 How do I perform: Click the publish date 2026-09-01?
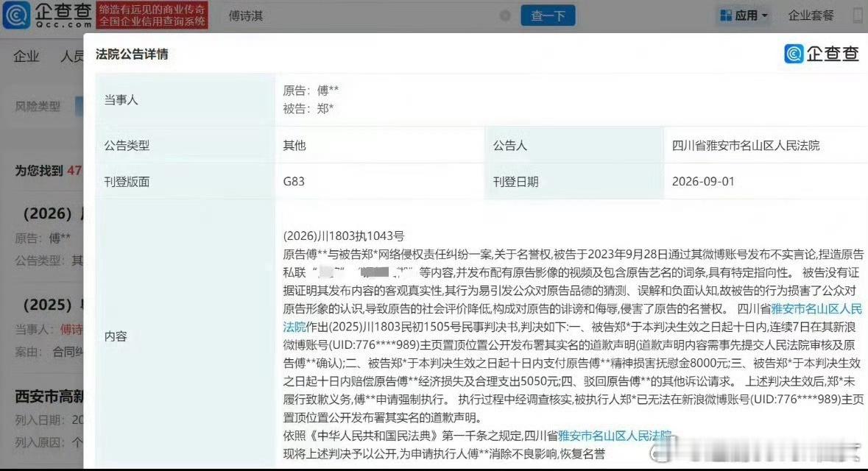point(703,182)
